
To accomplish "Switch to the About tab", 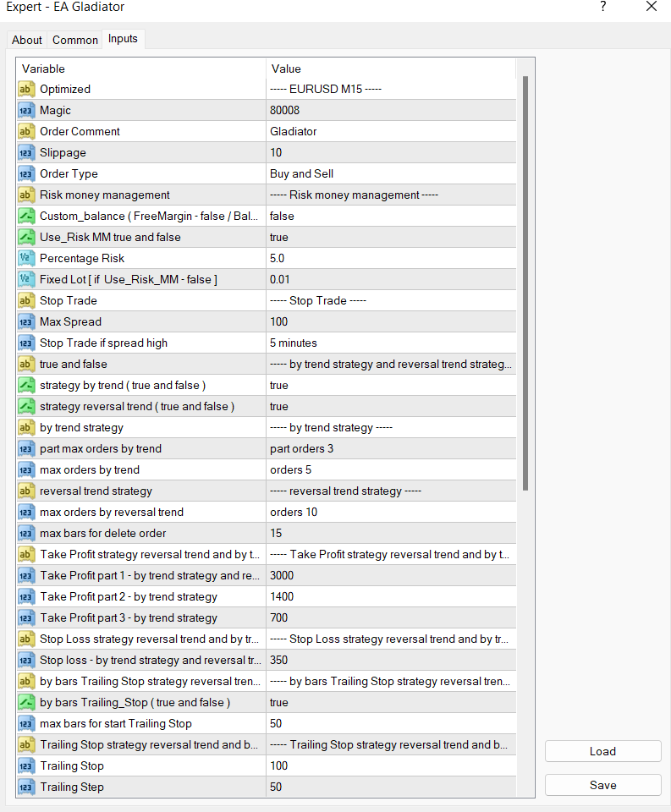I will [27, 40].
